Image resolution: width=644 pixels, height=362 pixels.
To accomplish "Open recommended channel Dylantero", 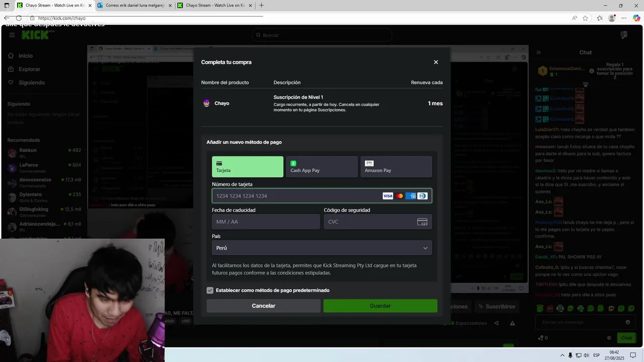I will [x=44, y=197].
